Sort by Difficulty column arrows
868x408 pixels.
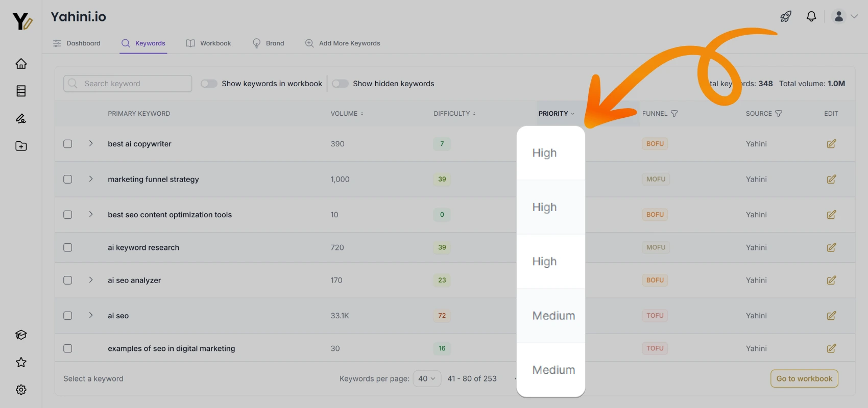[474, 114]
